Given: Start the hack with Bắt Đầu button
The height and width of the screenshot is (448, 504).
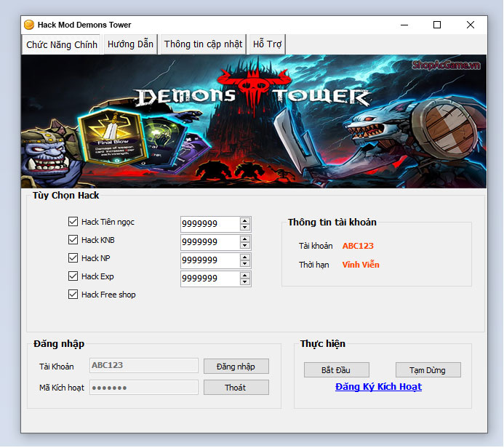Looking at the screenshot, I should (x=336, y=370).
